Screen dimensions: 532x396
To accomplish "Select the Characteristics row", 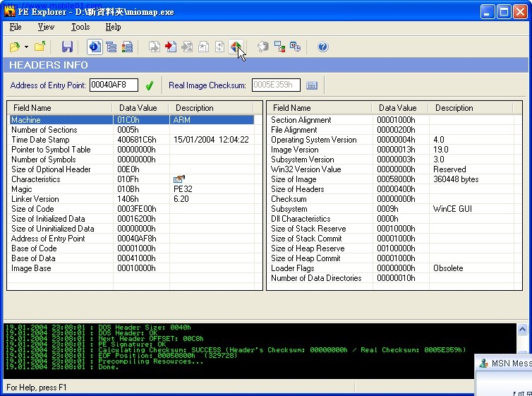I will point(132,179).
